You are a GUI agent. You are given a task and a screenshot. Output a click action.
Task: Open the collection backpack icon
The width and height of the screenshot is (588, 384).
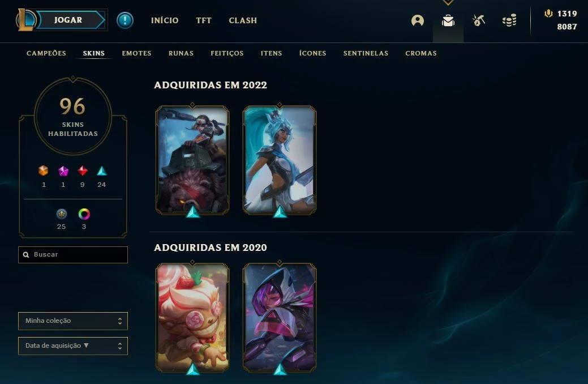click(448, 20)
